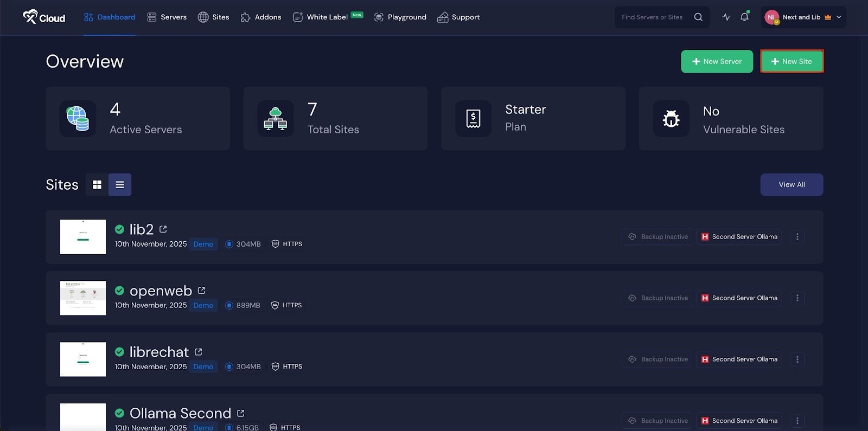The width and height of the screenshot is (868, 431).
Task: Open the notifications bell
Action: tap(744, 17)
